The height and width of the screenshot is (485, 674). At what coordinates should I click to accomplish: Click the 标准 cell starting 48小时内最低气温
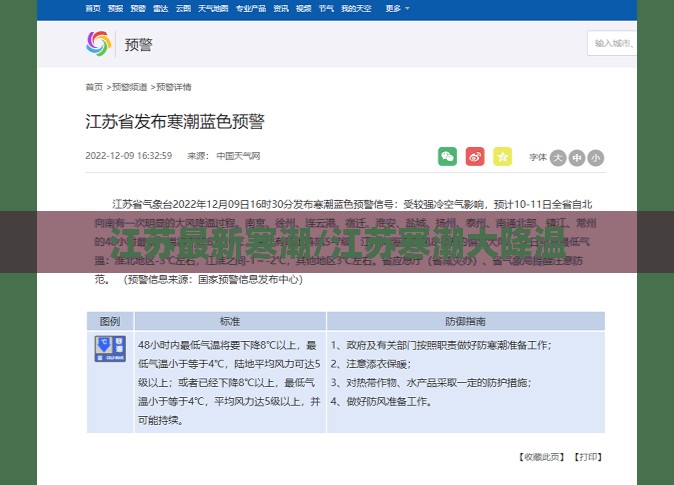coord(230,383)
